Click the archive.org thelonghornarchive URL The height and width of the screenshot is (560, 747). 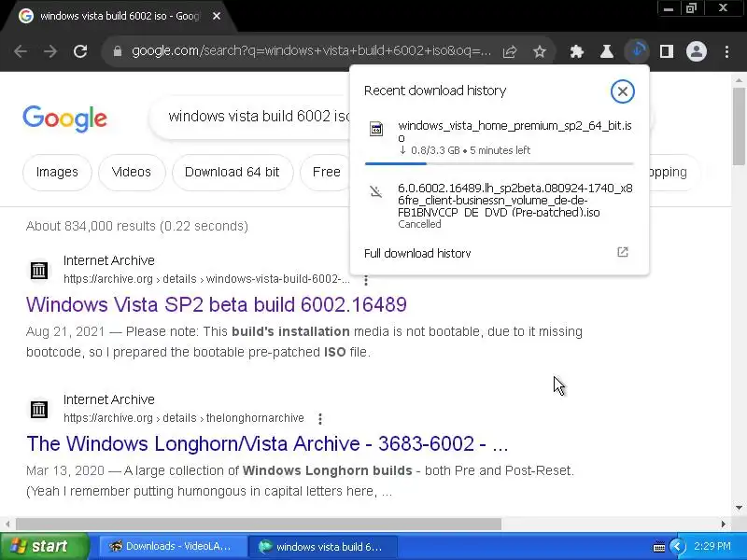point(183,418)
